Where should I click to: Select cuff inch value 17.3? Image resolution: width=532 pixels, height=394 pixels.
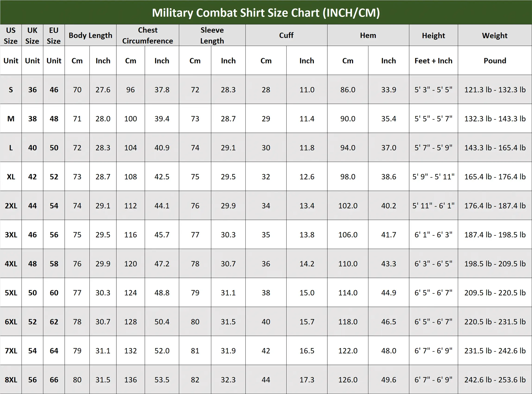tap(307, 380)
